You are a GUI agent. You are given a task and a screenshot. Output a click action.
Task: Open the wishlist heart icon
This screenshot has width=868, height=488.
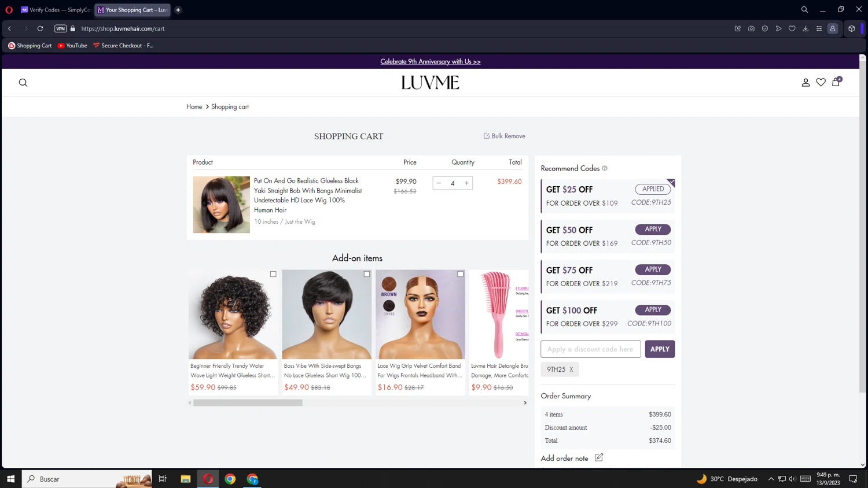coord(821,83)
